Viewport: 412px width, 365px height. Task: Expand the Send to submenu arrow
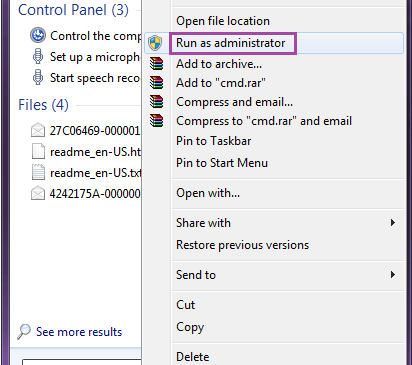point(393,275)
